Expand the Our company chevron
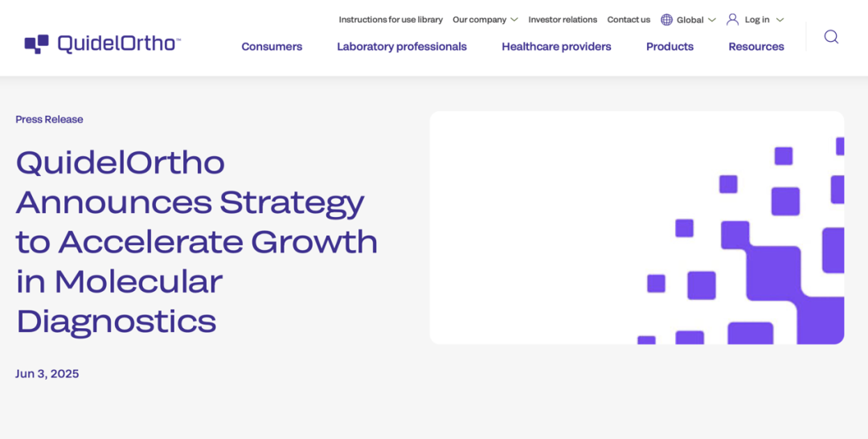 tap(514, 20)
